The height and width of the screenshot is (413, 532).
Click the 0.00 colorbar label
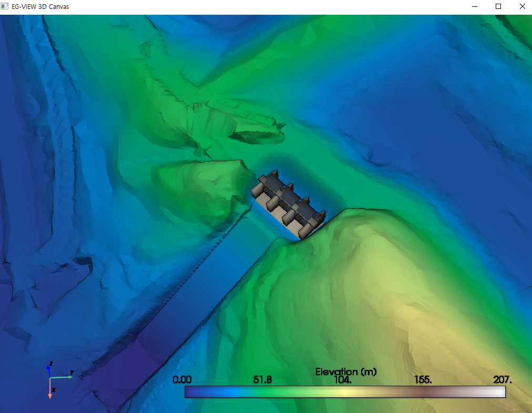pyautogui.click(x=182, y=379)
